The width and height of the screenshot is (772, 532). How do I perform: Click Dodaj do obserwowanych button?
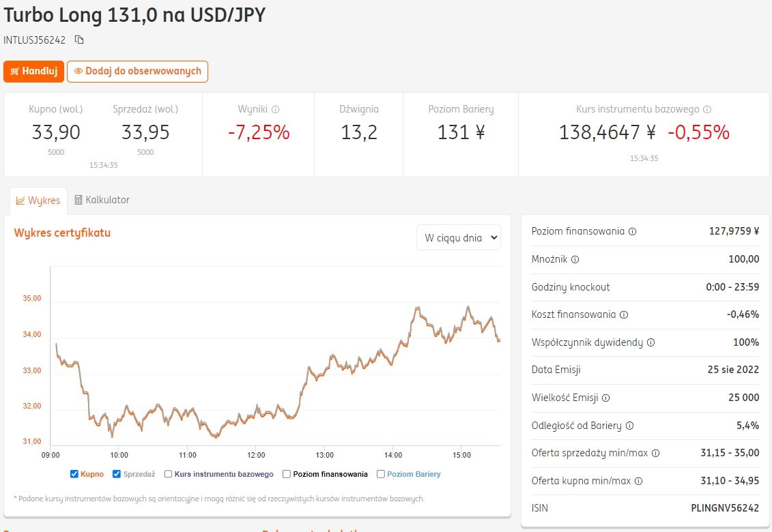pyautogui.click(x=137, y=71)
